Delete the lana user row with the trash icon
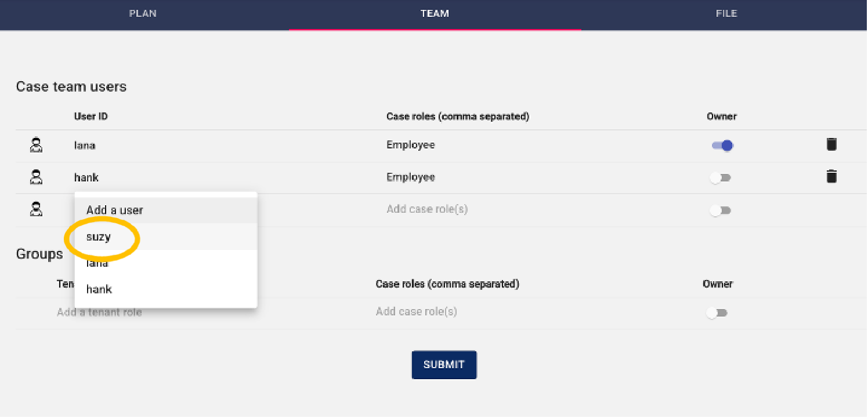868x418 pixels. (x=831, y=144)
